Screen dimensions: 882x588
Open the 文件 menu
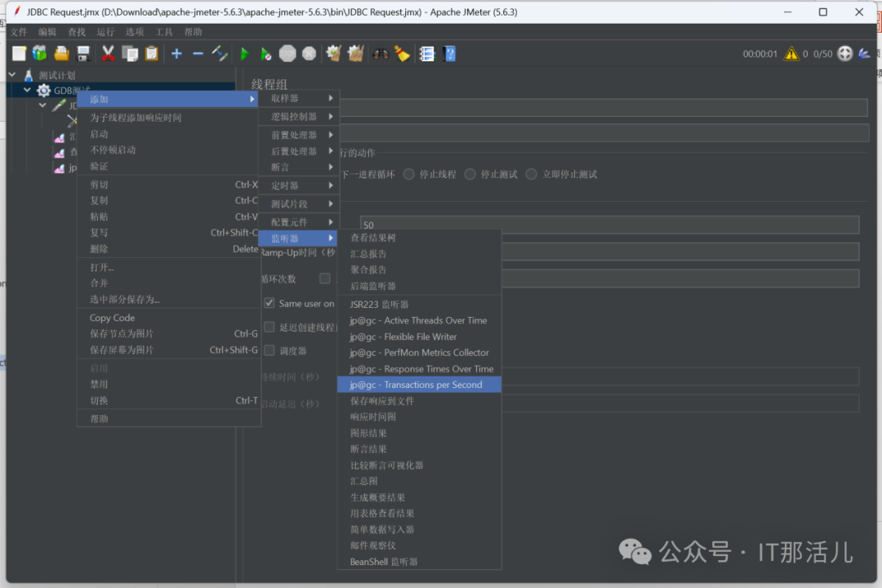[x=19, y=32]
